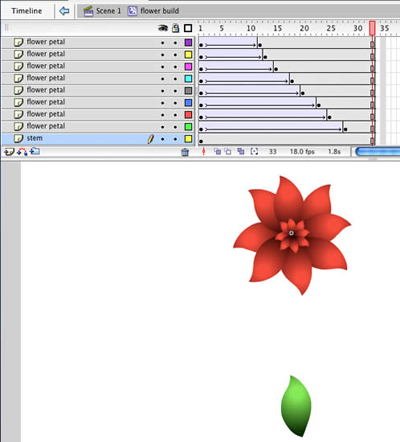Hide the flower petal layer with the purple swatch
This screenshot has width=400, height=442.
pyautogui.click(x=163, y=43)
